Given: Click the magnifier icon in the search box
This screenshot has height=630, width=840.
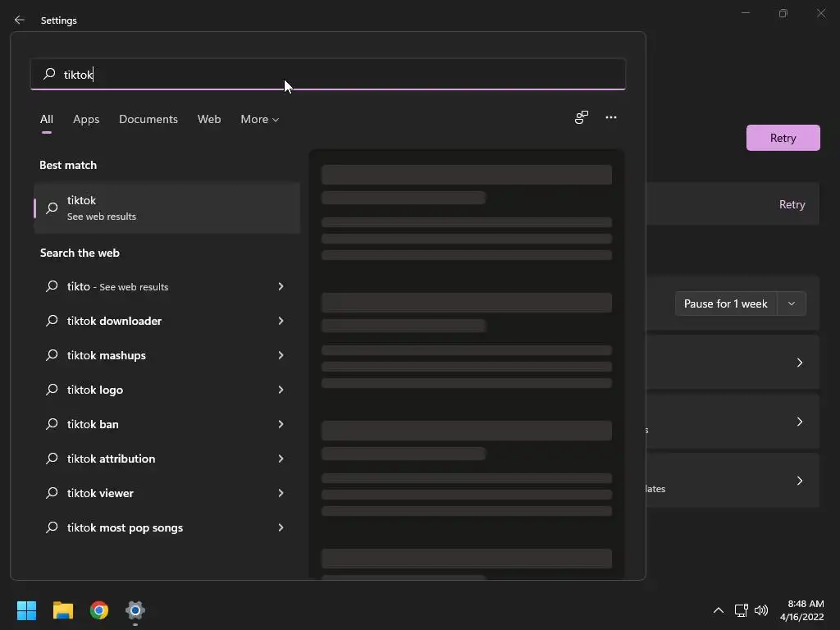Looking at the screenshot, I should [x=49, y=73].
